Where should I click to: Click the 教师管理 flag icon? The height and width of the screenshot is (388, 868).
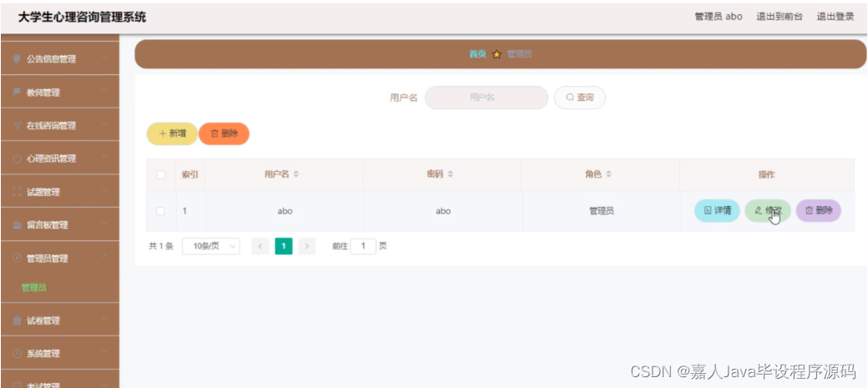tap(17, 92)
